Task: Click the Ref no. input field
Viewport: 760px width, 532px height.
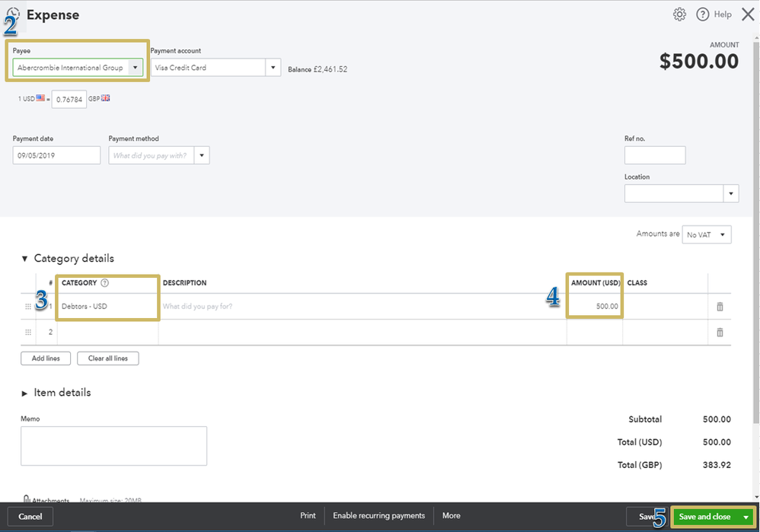Action: (x=655, y=155)
